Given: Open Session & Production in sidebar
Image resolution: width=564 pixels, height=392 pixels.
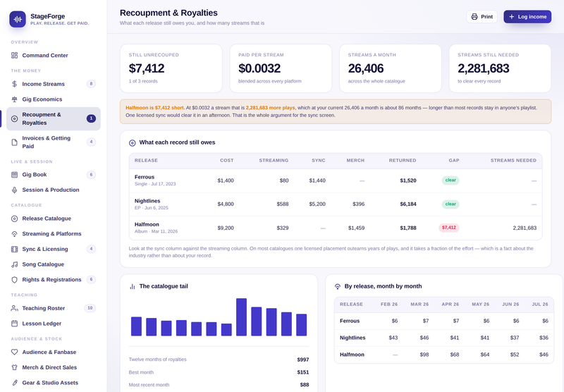Looking at the screenshot, I should click(x=54, y=190).
